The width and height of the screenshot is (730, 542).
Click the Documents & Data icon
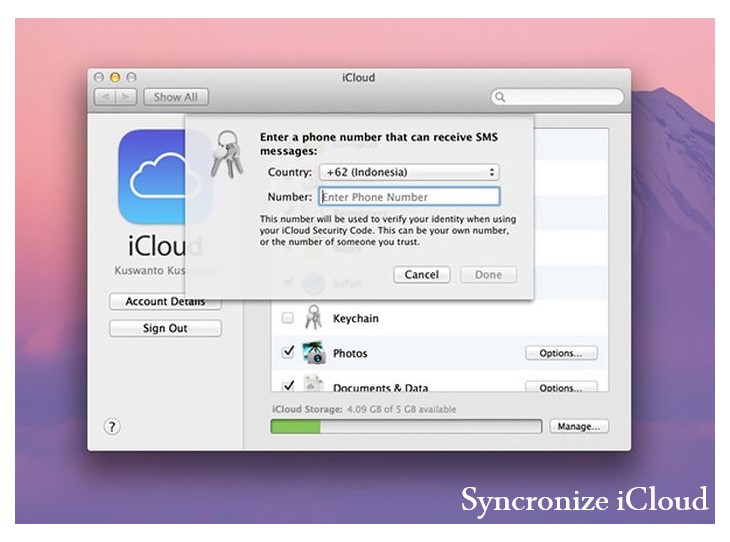pos(314,384)
